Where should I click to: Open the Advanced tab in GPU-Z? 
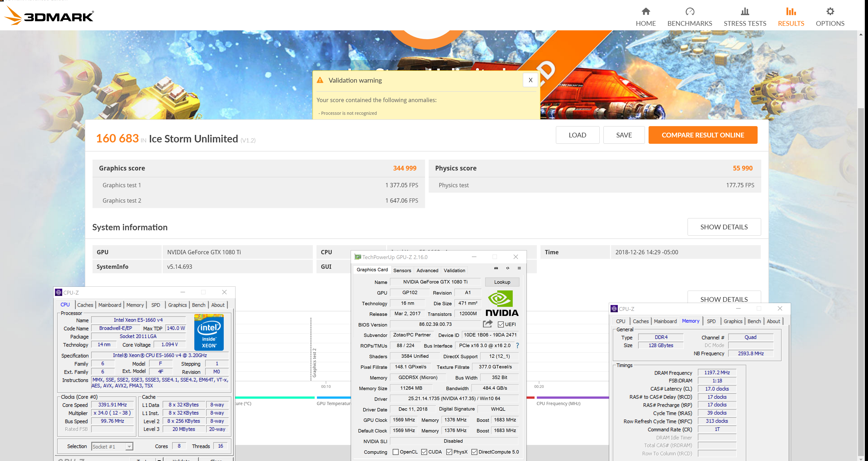coord(427,270)
